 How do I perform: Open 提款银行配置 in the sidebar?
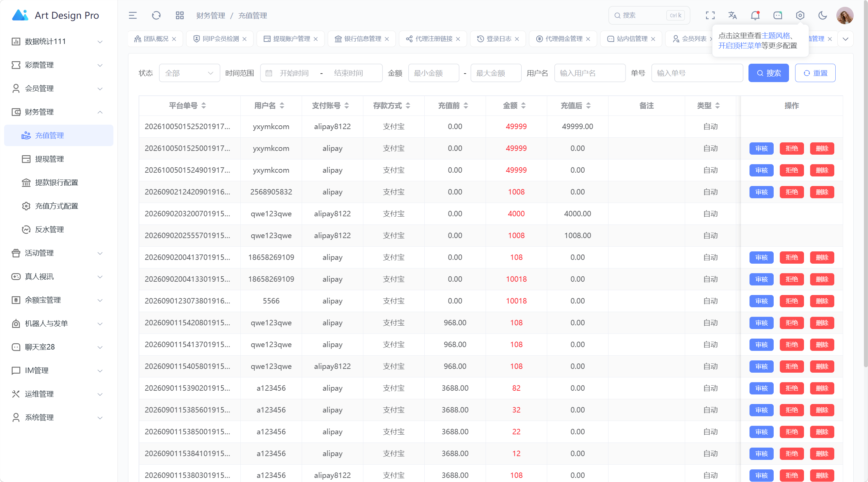point(58,183)
